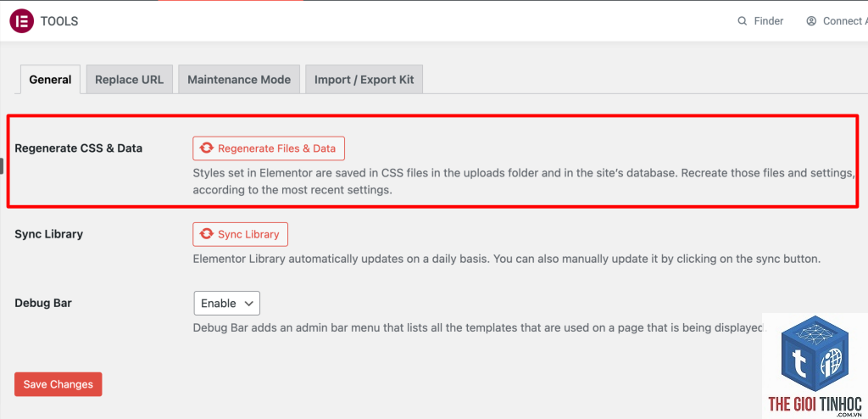Screen dimensions: 868x419
Task: Click the "Elementor Library automatically updates" description
Action: pyautogui.click(x=507, y=259)
